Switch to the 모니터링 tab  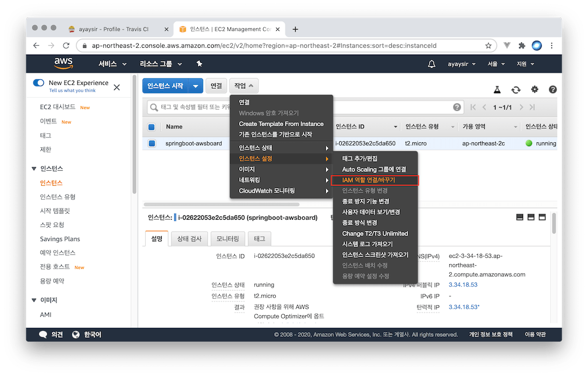228,238
